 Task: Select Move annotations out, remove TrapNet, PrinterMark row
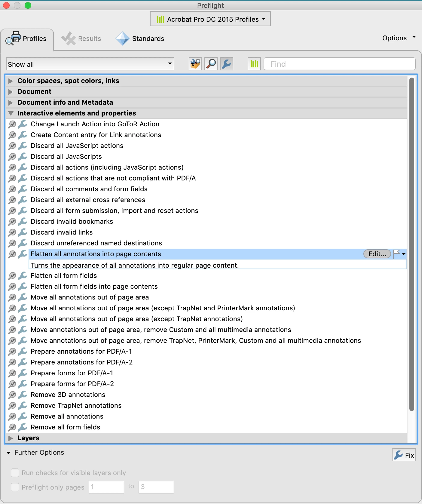pyautogui.click(x=196, y=340)
